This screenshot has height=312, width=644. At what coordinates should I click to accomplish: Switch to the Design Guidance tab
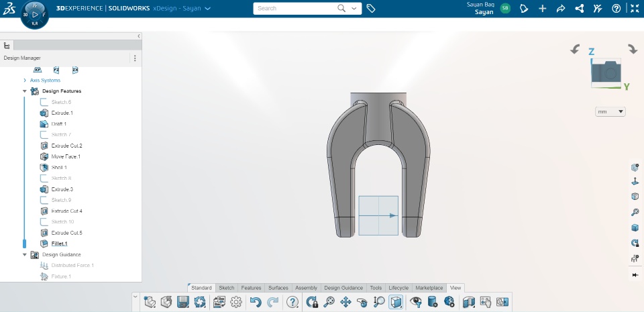(x=343, y=288)
